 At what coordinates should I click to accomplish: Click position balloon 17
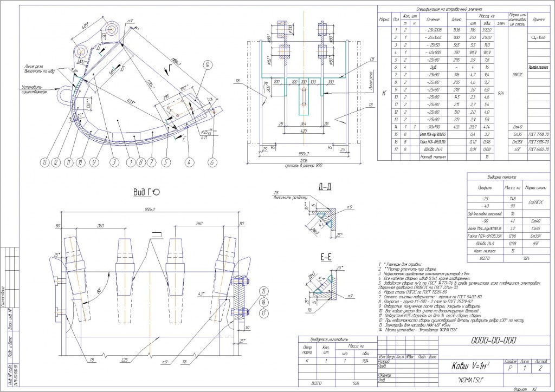point(264,313)
